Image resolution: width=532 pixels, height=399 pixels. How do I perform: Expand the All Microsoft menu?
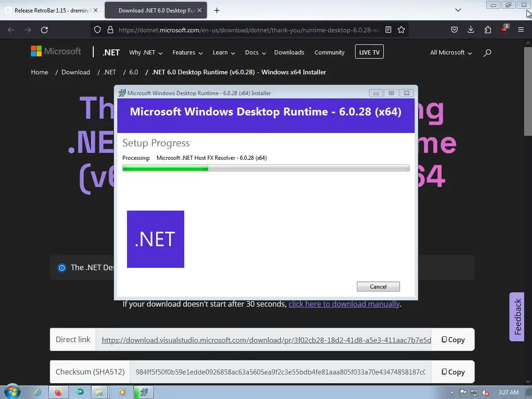(x=451, y=53)
